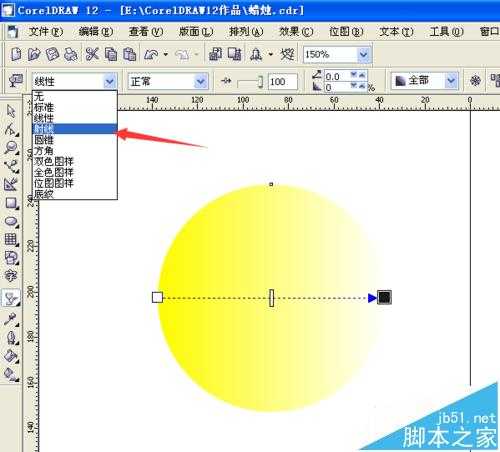Open the 正常 transparency operation dropdown

(x=168, y=81)
